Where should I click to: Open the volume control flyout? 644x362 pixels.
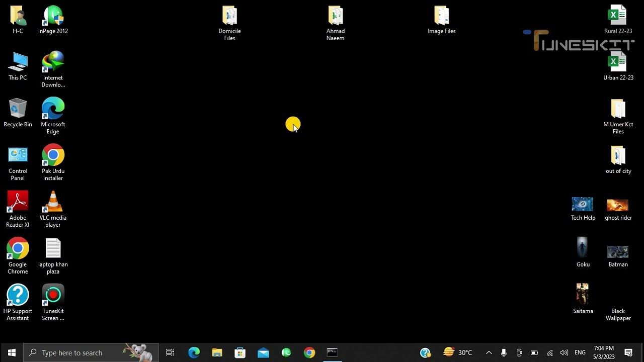pyautogui.click(x=565, y=352)
